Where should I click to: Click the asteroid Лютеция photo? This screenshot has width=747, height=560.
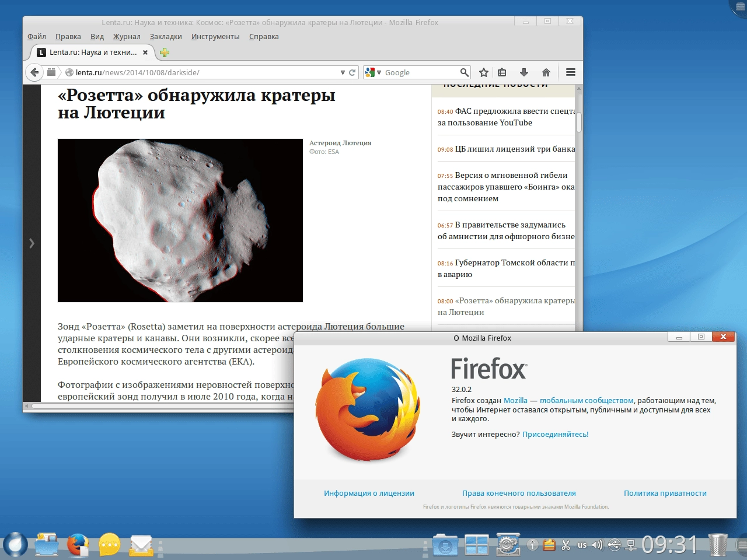pyautogui.click(x=180, y=220)
